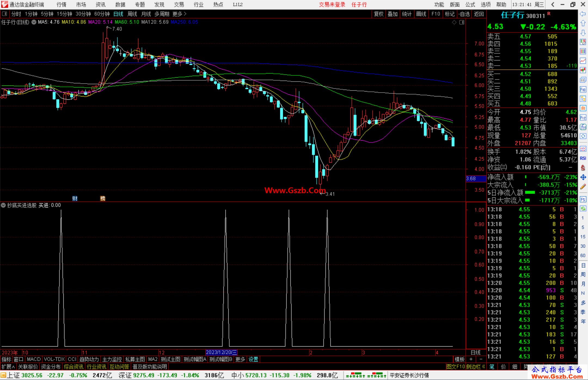Select the 月 monthly period in sidebar
The image size is (588, 380).
[583, 284]
